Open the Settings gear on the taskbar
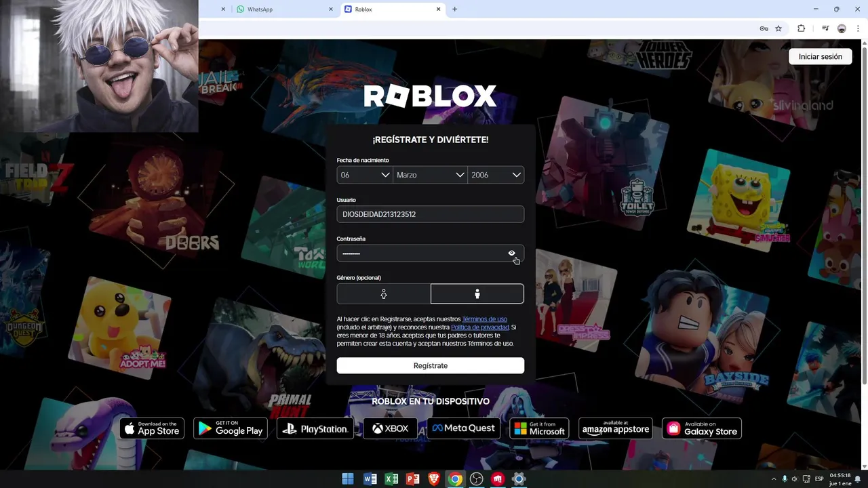 point(519,479)
